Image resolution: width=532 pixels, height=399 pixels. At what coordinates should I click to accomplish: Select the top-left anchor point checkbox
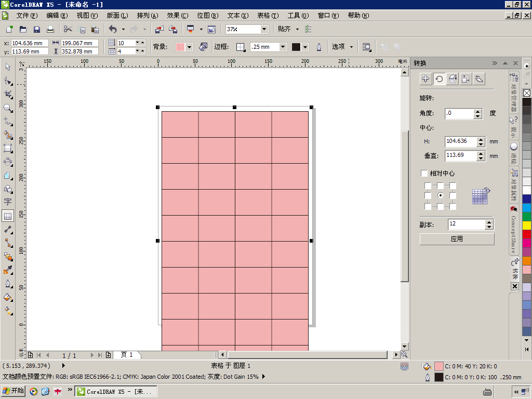(428, 185)
